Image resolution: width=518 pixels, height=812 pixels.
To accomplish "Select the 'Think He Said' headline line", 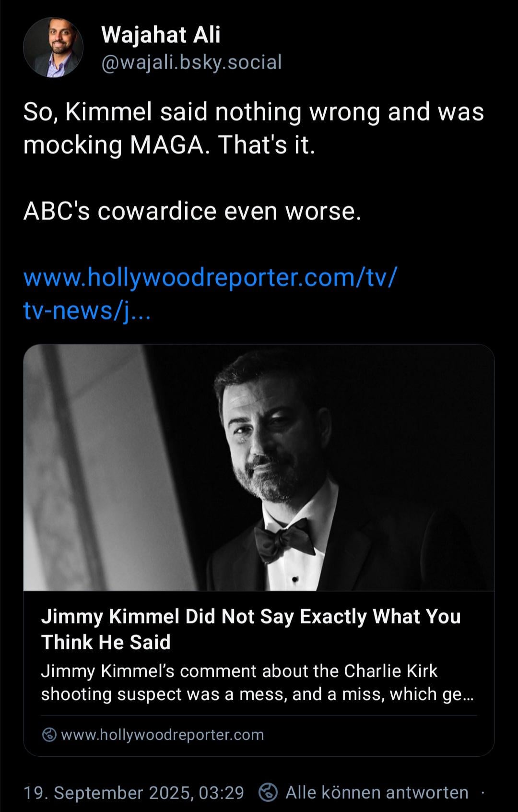I will 106,642.
